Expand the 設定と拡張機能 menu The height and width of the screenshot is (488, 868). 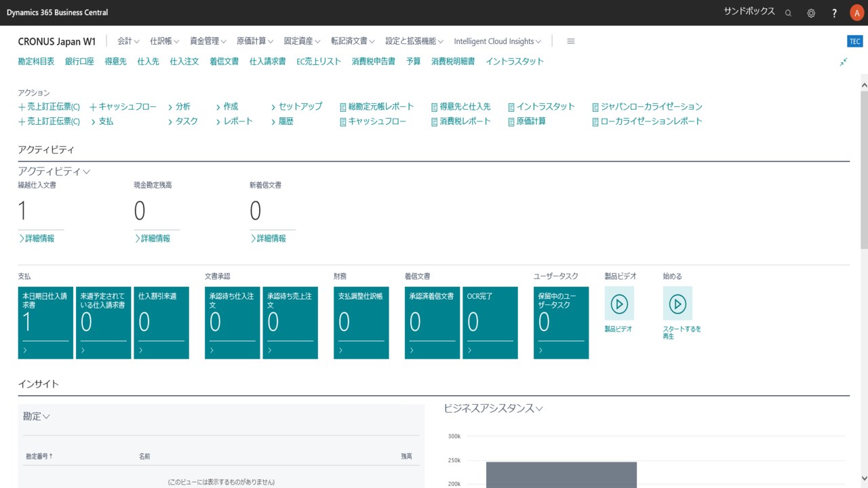tap(414, 41)
